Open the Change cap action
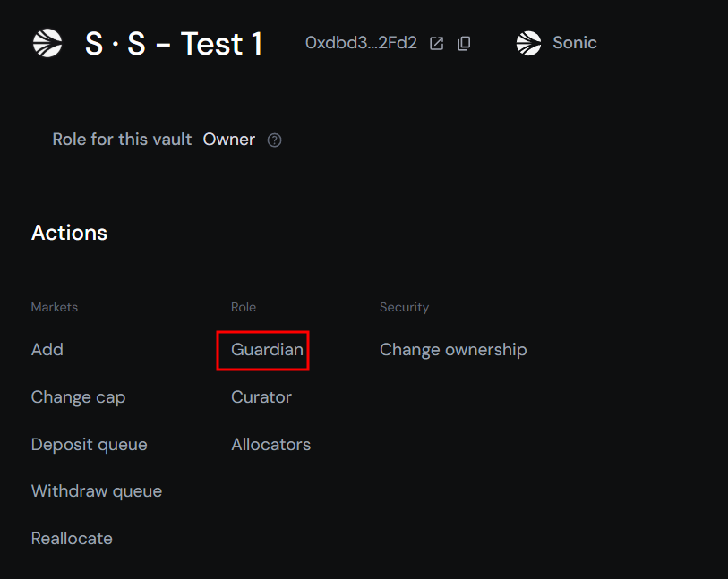Image resolution: width=728 pixels, height=579 pixels. pos(78,396)
